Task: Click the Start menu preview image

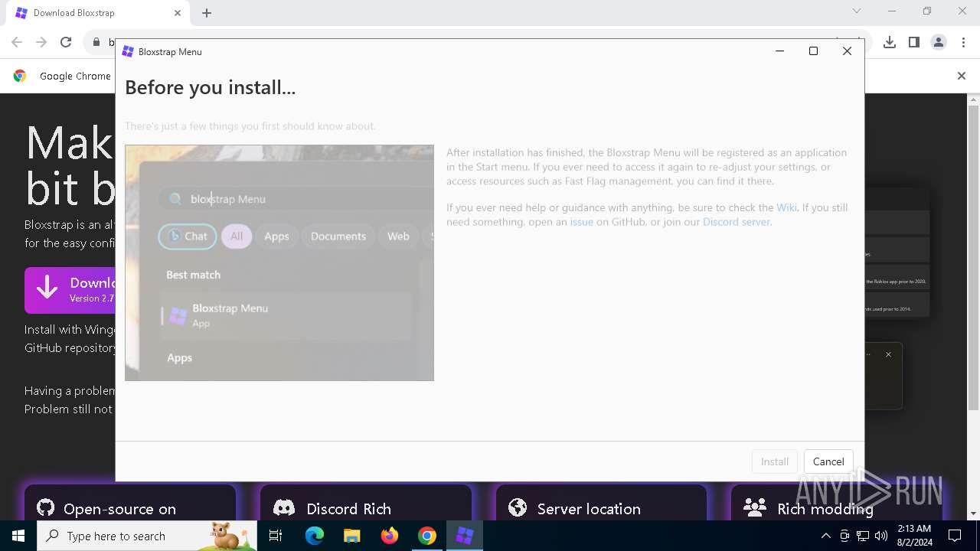Action: [x=279, y=262]
